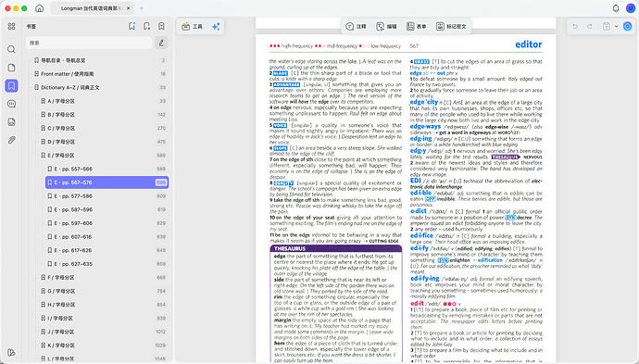This screenshot has width=639, height=364.
Task: Click the edit bookmarks pencil button
Action: tap(161, 43)
